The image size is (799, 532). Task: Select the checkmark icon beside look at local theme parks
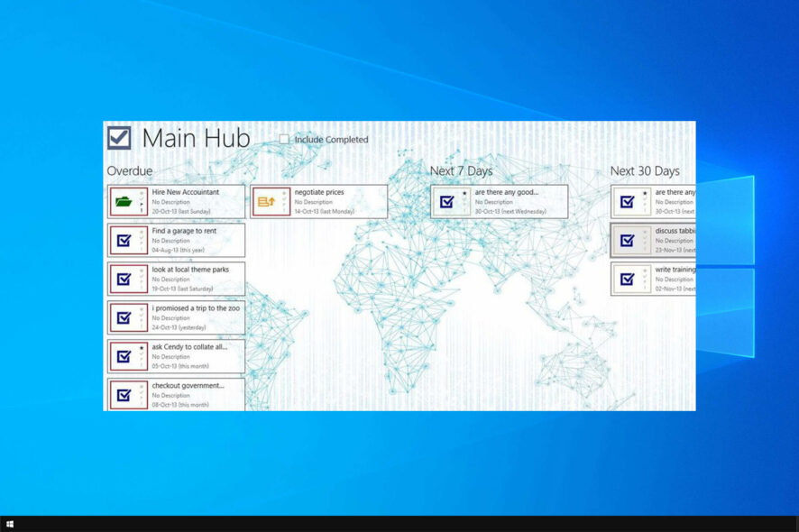click(124, 280)
